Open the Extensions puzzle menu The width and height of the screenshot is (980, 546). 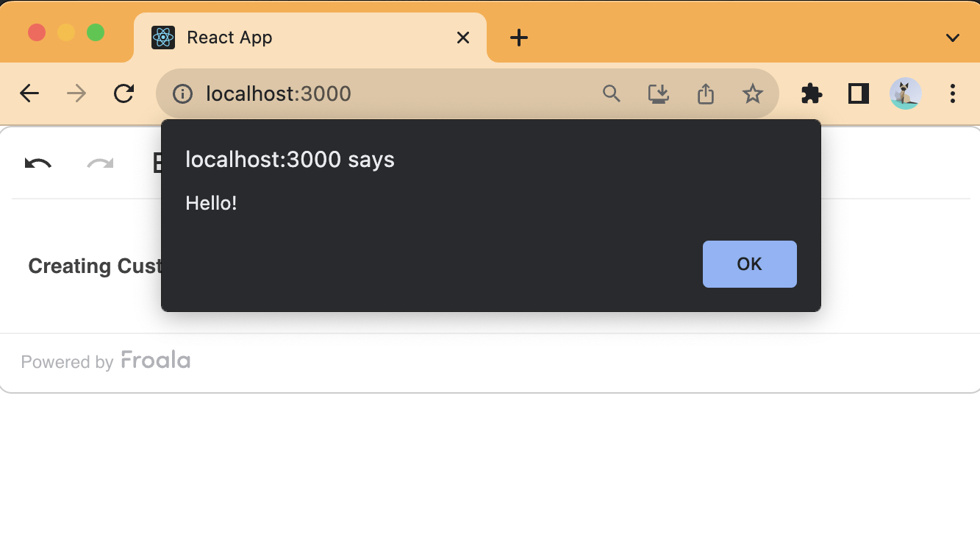812,93
